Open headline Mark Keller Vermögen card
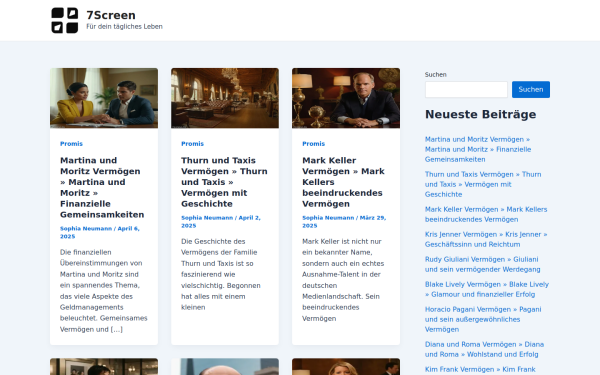Image resolution: width=600 pixels, height=375 pixels. (x=343, y=182)
